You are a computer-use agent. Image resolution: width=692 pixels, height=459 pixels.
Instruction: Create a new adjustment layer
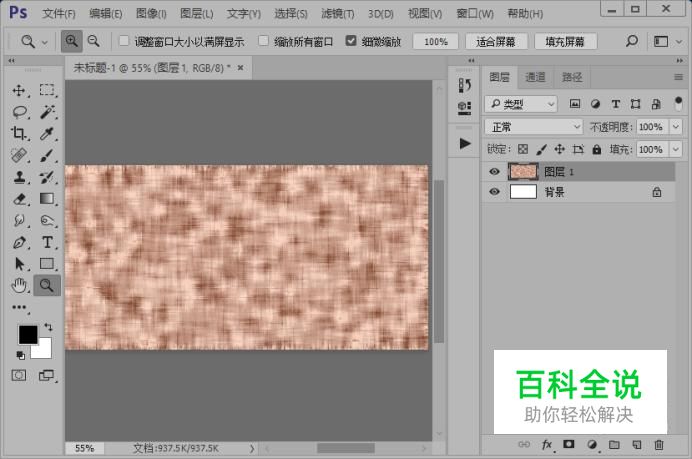pos(592,444)
